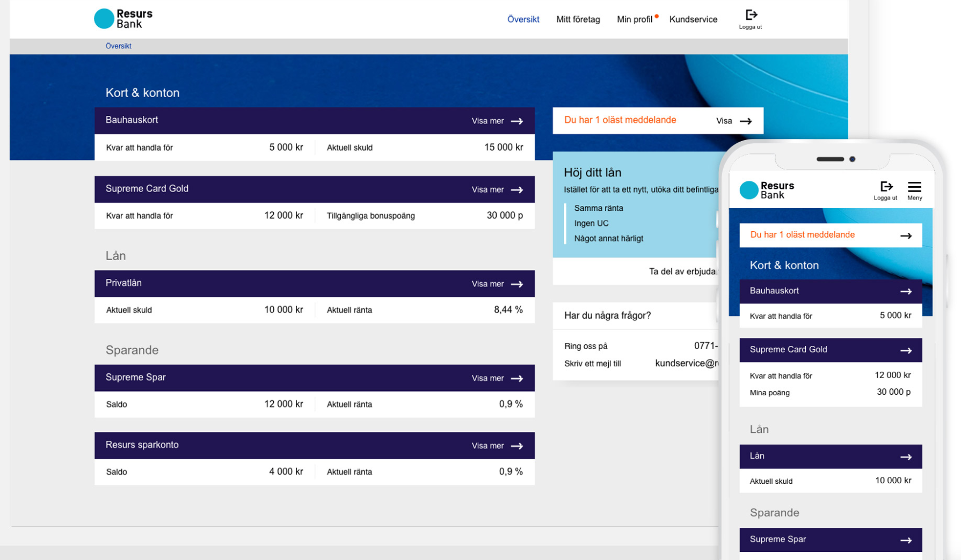This screenshot has width=961, height=560.
Task: Click arrow on phone unread message banner
Action: (906, 236)
